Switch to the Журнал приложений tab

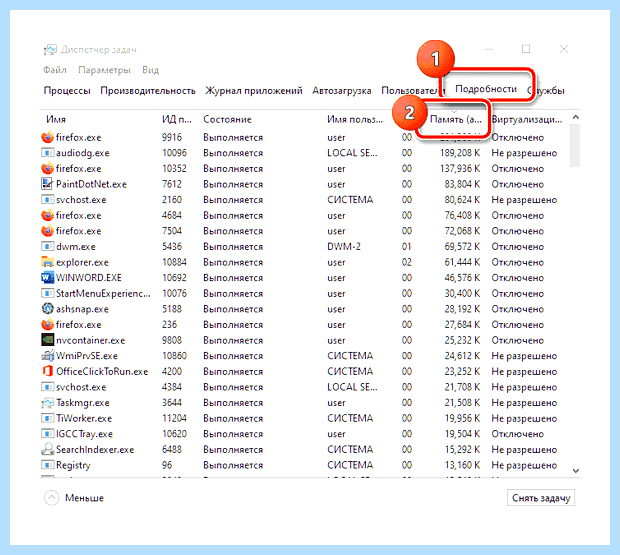tap(253, 91)
